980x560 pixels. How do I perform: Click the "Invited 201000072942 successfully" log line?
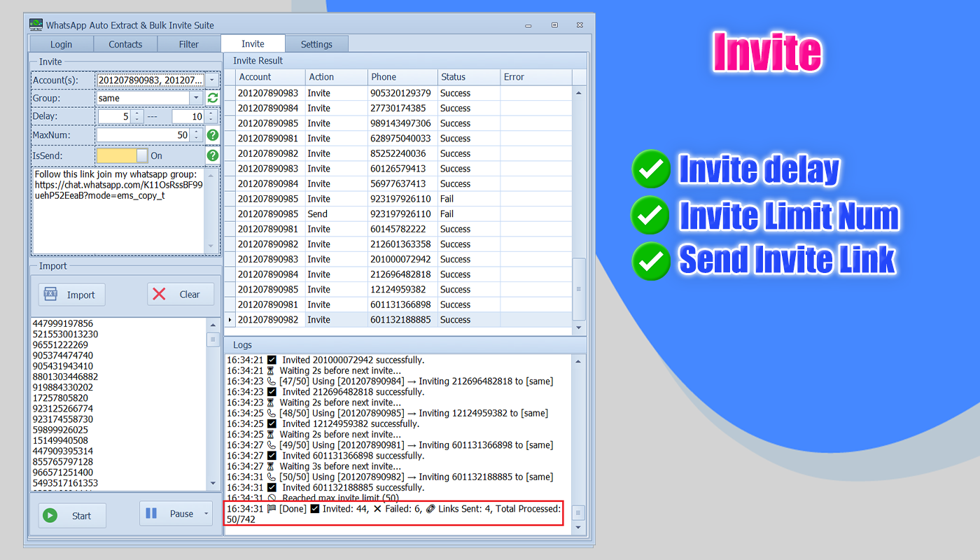click(325, 360)
